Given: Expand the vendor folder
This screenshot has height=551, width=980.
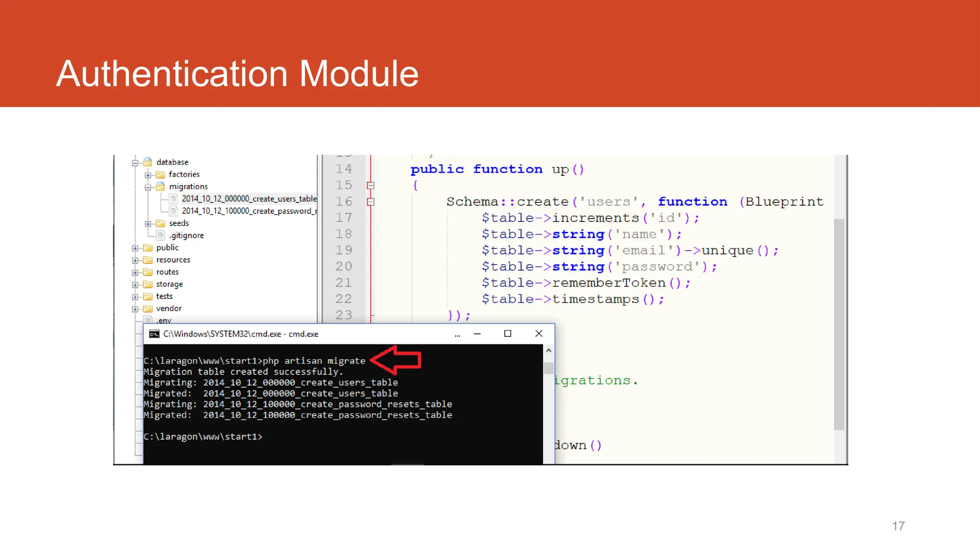Looking at the screenshot, I should (x=135, y=309).
